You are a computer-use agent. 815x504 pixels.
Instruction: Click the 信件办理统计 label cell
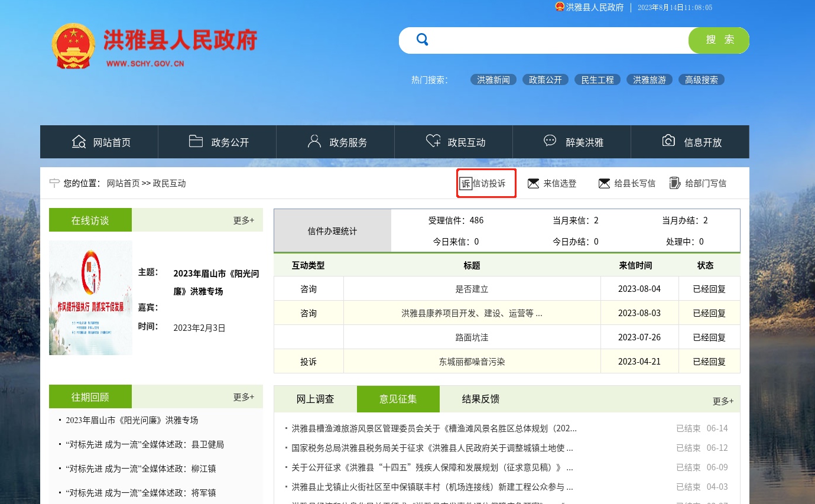point(332,231)
